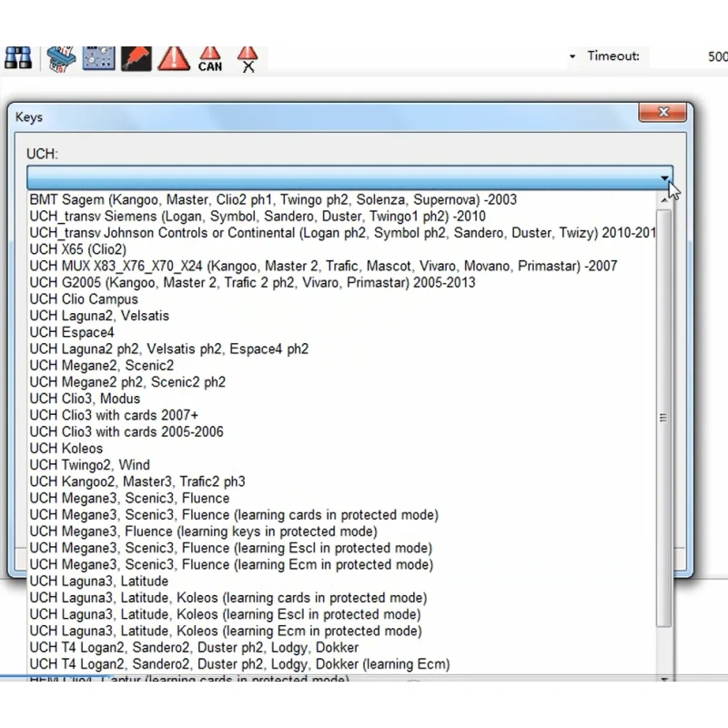Select Laguna3, Latitude, Koleos learning cards entry
728x728 pixels.
pos(342,598)
